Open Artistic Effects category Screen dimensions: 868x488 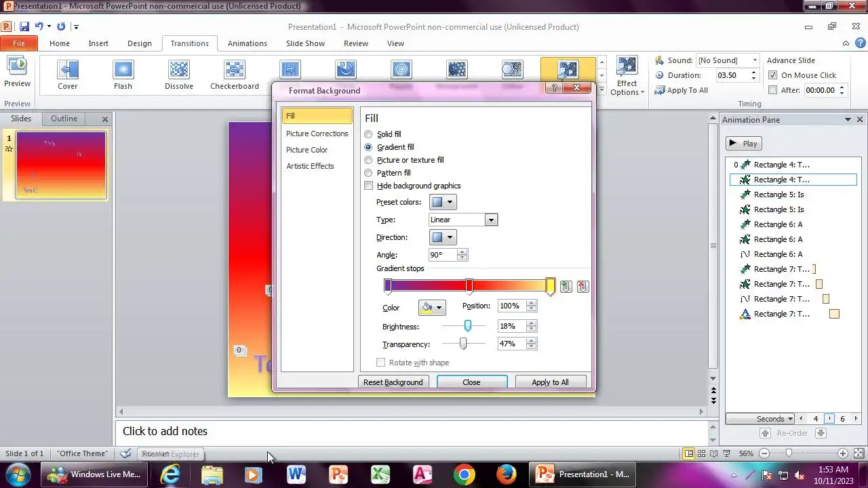pyautogui.click(x=310, y=166)
